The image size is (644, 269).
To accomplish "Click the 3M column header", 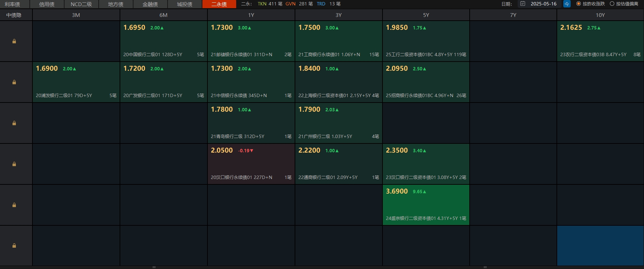I will pyautogui.click(x=76, y=15).
